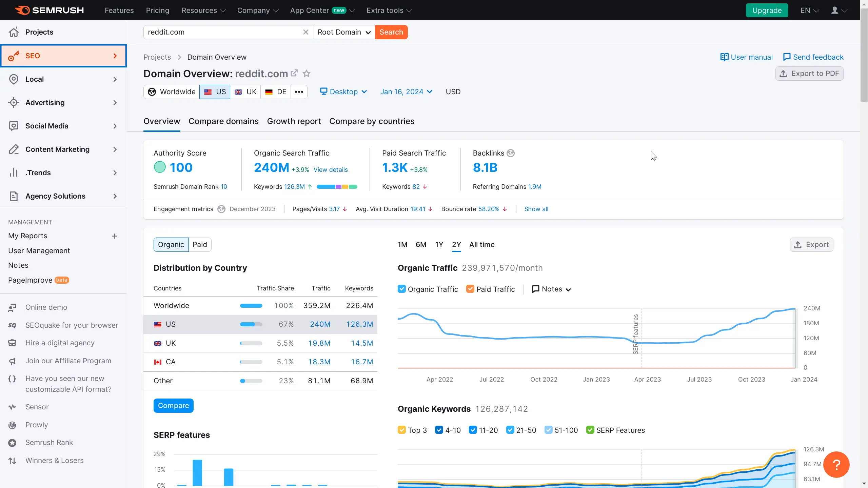This screenshot has height=488, width=868.
Task: Open EN language dropdown
Action: (x=810, y=11)
